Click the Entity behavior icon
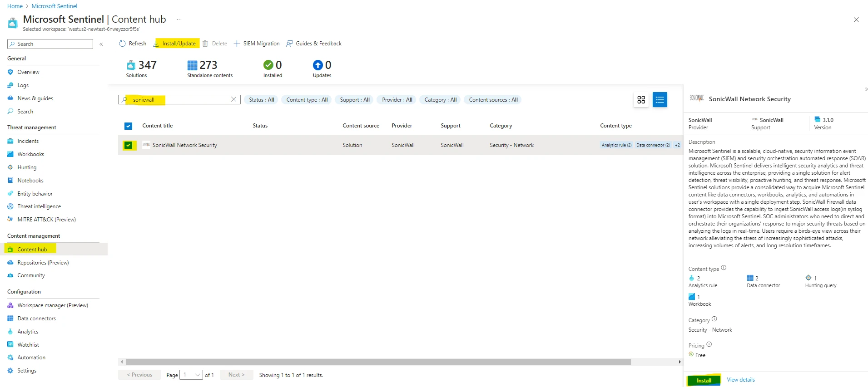The width and height of the screenshot is (868, 387). [10, 194]
